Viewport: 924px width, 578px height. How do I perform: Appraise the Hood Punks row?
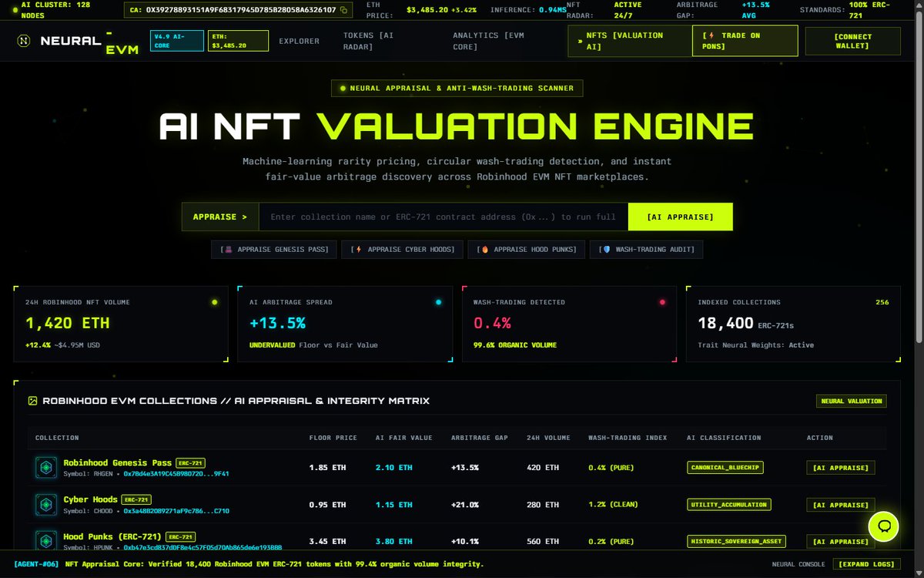(x=840, y=541)
